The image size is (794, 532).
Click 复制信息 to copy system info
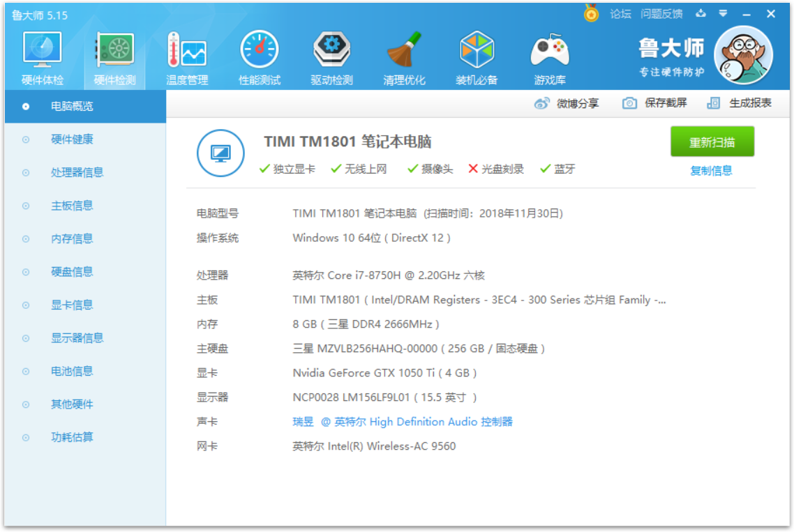(x=711, y=171)
